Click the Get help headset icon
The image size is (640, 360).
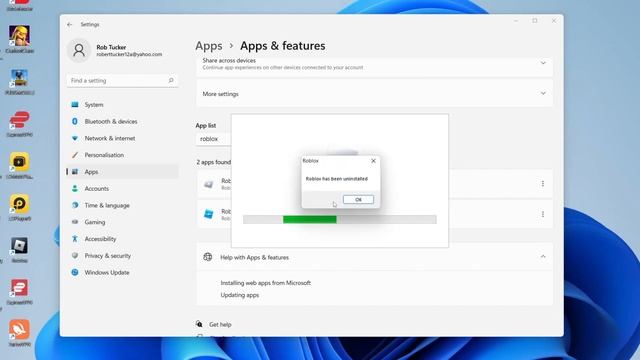(x=199, y=324)
